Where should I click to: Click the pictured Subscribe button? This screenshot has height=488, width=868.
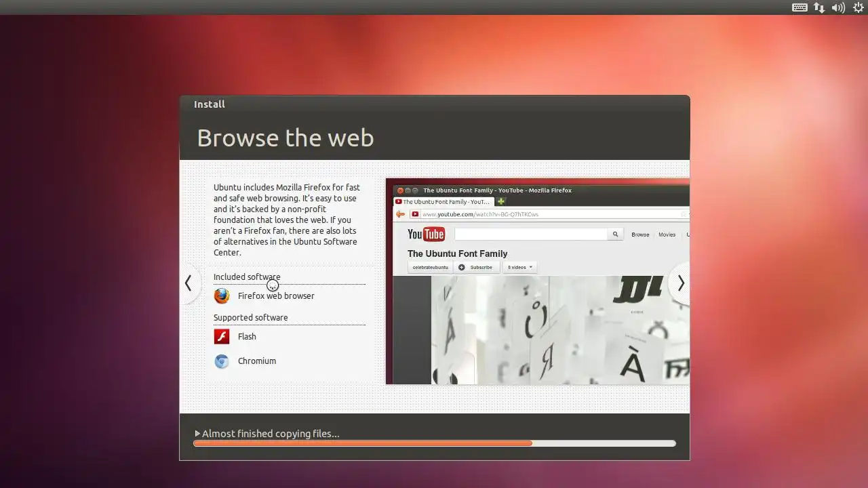click(x=476, y=267)
